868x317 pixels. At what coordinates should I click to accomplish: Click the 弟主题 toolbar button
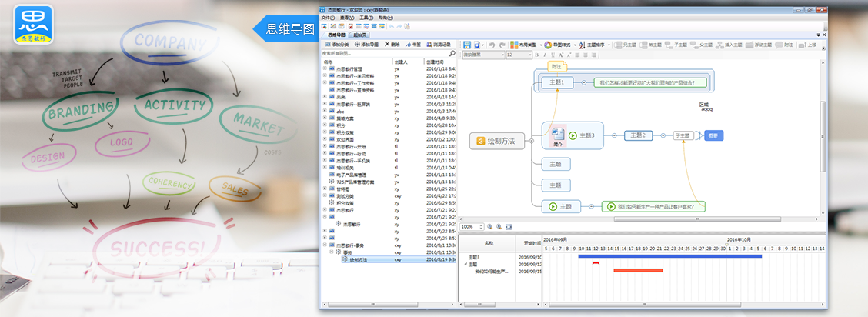pyautogui.click(x=651, y=45)
